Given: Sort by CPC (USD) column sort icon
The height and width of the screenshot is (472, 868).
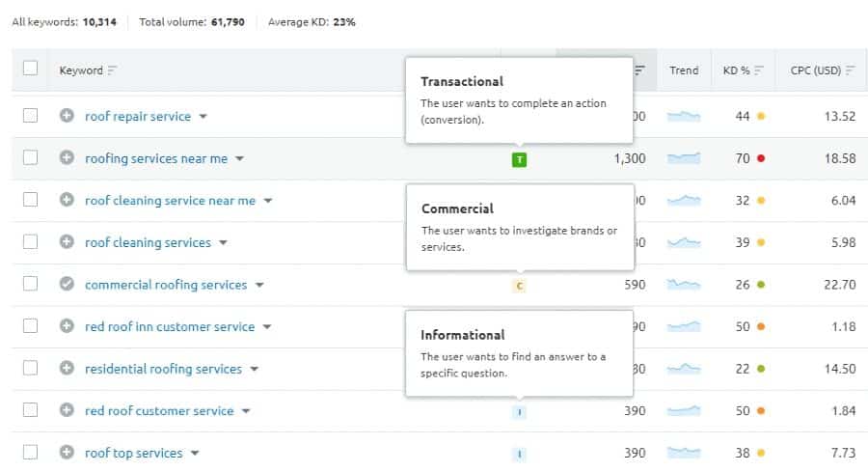Looking at the screenshot, I should coord(851,70).
